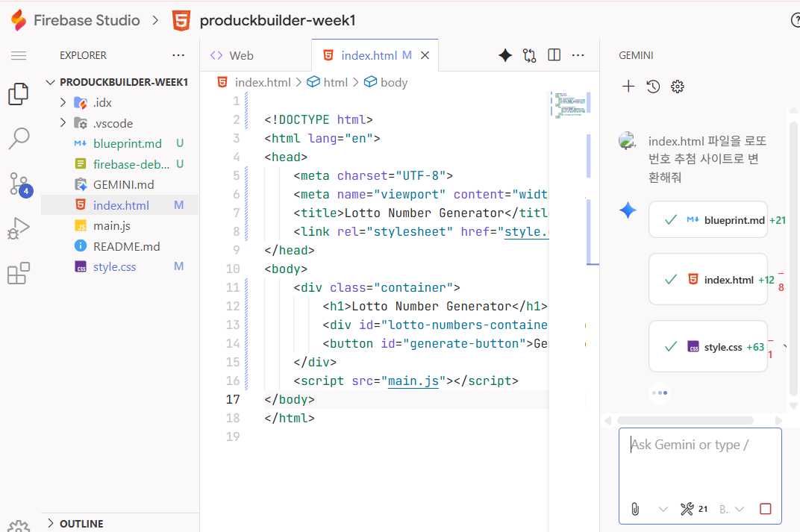The height and width of the screenshot is (532, 800).
Task: Select index.html in the file tree
Action: pyautogui.click(x=119, y=205)
